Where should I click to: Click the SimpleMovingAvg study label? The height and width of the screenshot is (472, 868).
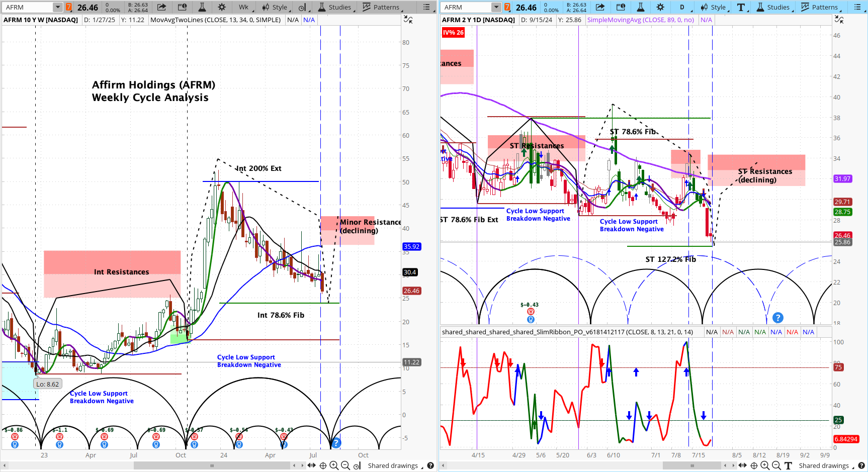click(640, 20)
